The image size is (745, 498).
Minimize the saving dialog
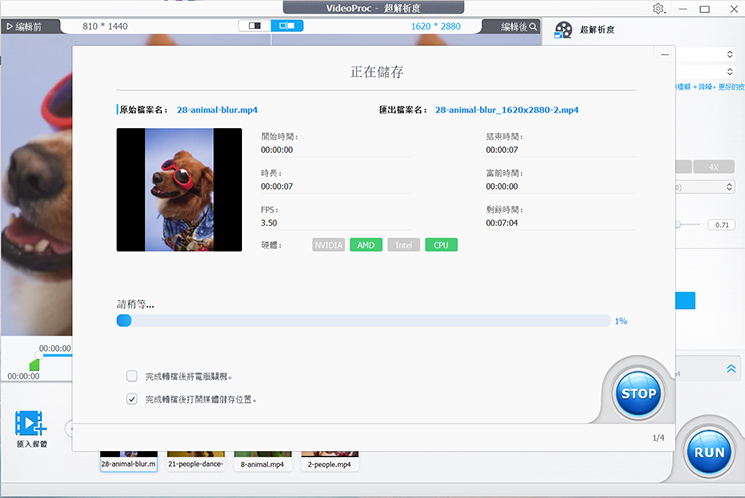(665, 55)
